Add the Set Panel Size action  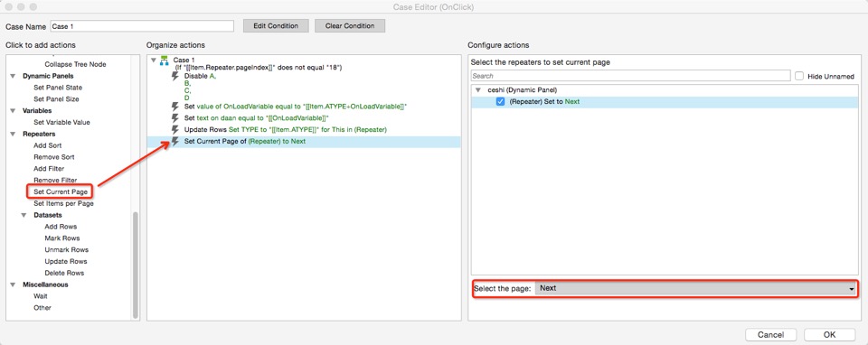(56, 99)
